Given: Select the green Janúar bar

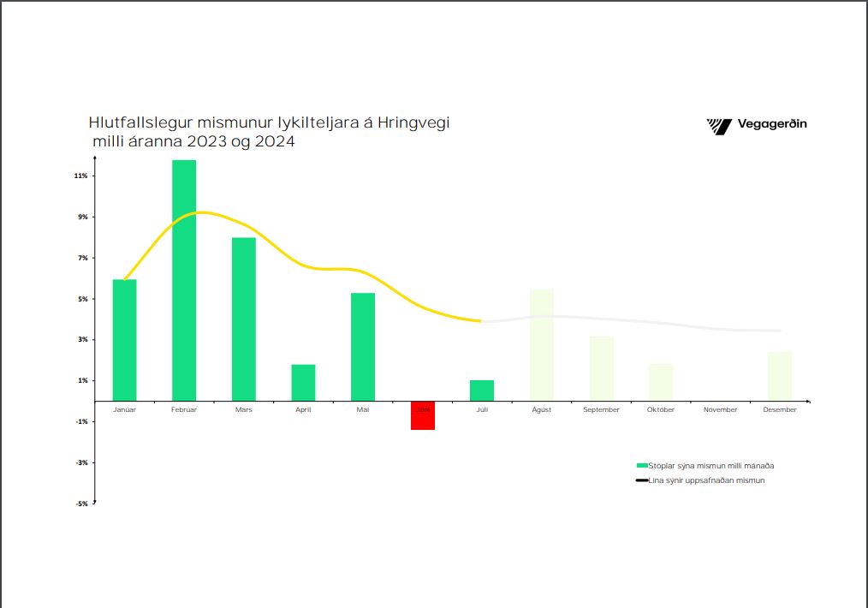Looking at the screenshot, I should 125,341.
